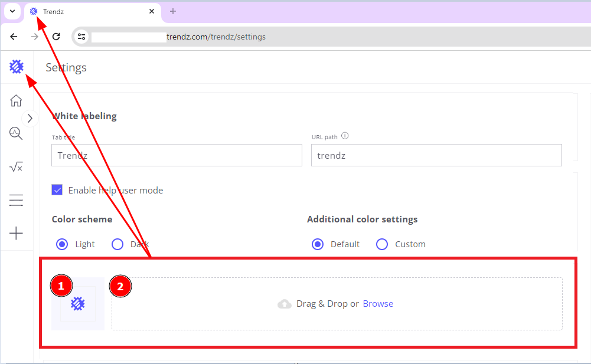Click the Trendz logo in sidebar
The image size is (591, 364).
(17, 67)
